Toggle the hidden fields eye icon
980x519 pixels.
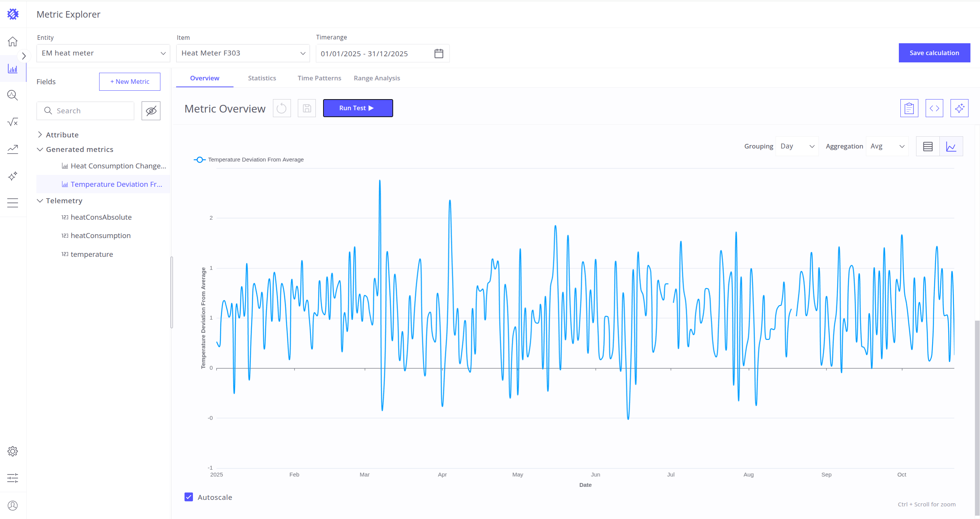pos(151,111)
